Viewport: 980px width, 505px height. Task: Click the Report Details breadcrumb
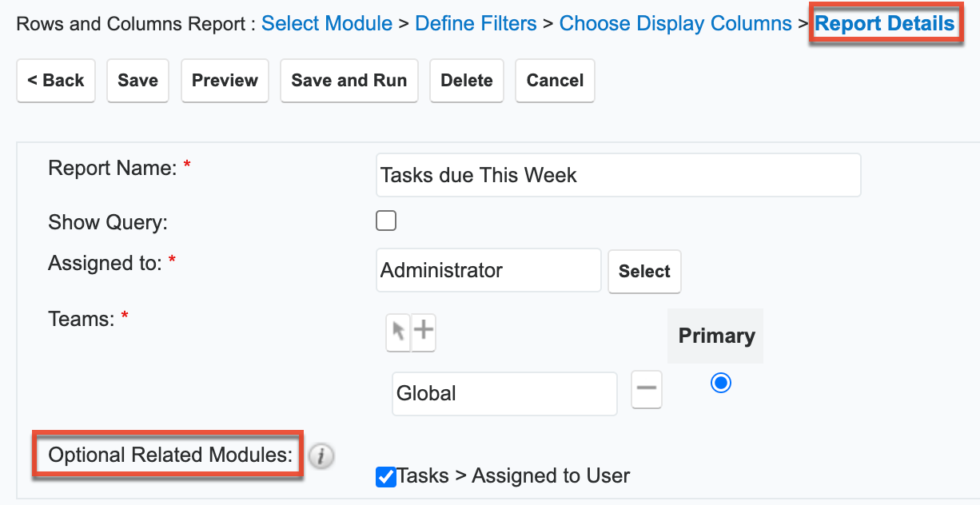[885, 23]
